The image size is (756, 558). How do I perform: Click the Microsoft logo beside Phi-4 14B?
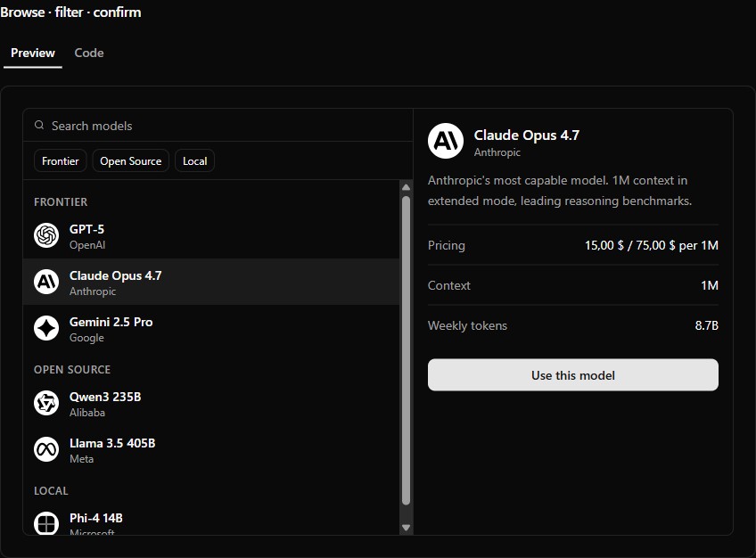[x=46, y=523]
